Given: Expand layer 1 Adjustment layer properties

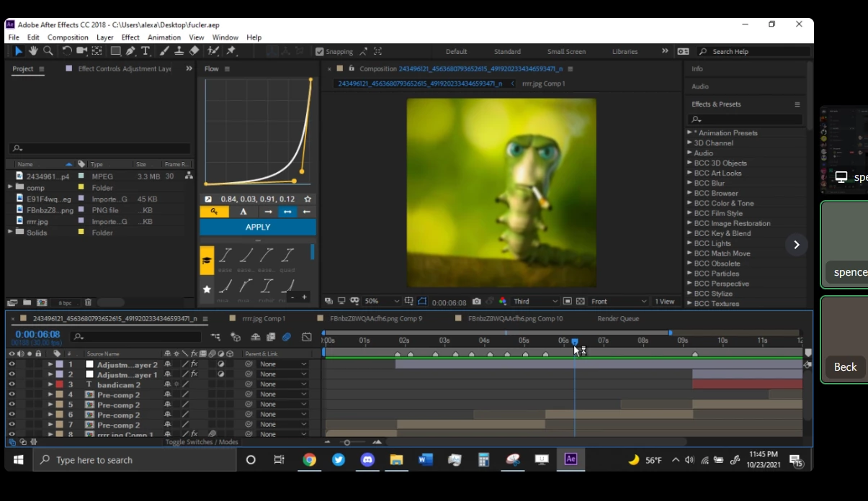Looking at the screenshot, I should click(x=50, y=364).
